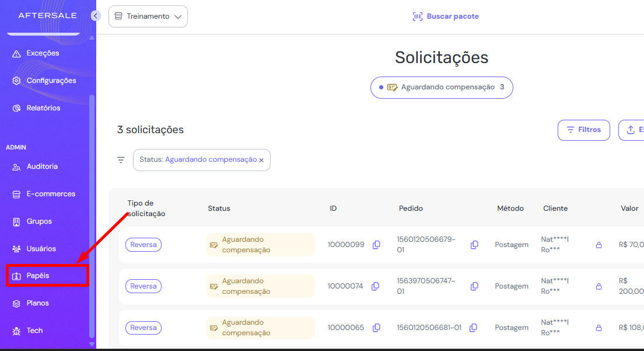The height and width of the screenshot is (351, 644).
Task: Open the Relatórios sidebar item
Action: point(43,108)
